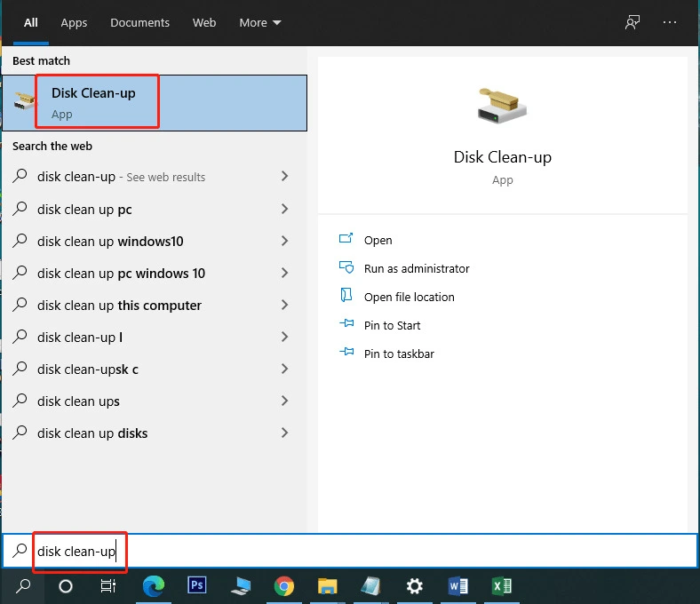Switch to the Documents tab
This screenshot has width=700, height=604.
(x=139, y=23)
